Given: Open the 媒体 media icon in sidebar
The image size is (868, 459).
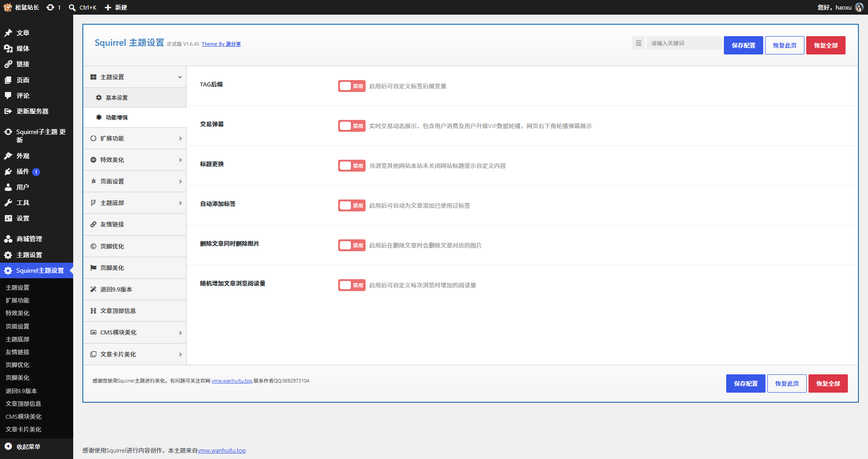Looking at the screenshot, I should coord(8,49).
